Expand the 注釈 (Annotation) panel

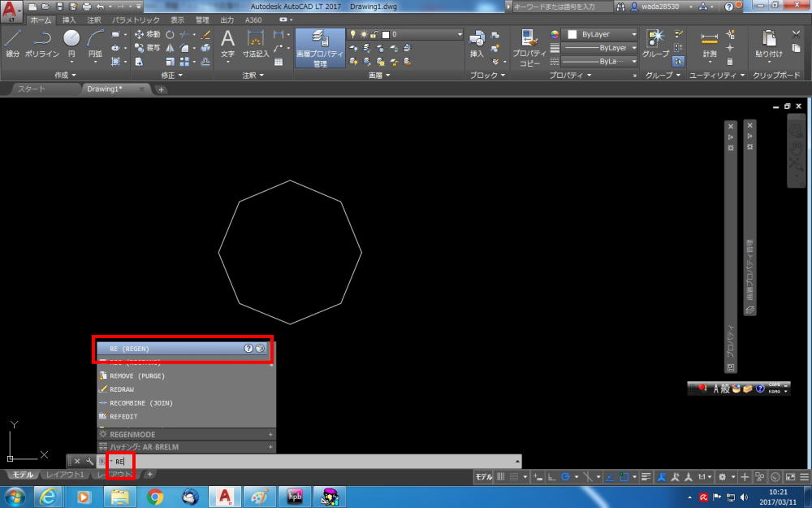coord(253,75)
